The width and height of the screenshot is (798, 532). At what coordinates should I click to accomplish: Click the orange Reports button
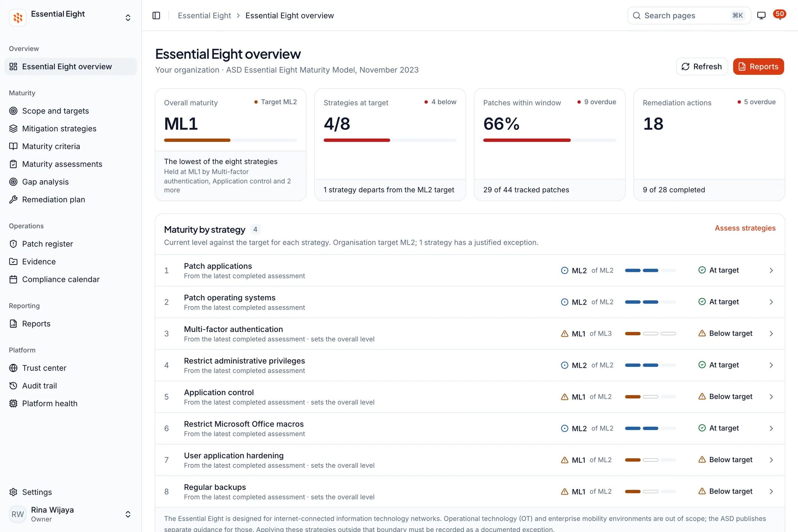pyautogui.click(x=758, y=66)
